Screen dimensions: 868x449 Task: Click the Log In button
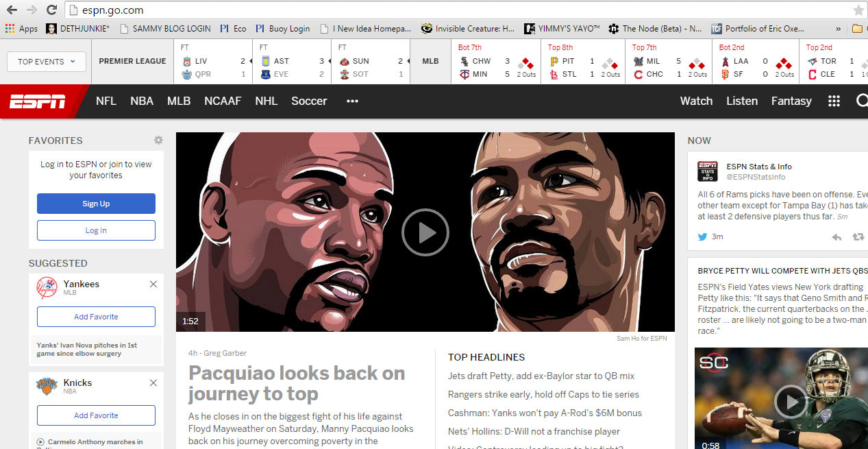click(x=96, y=230)
